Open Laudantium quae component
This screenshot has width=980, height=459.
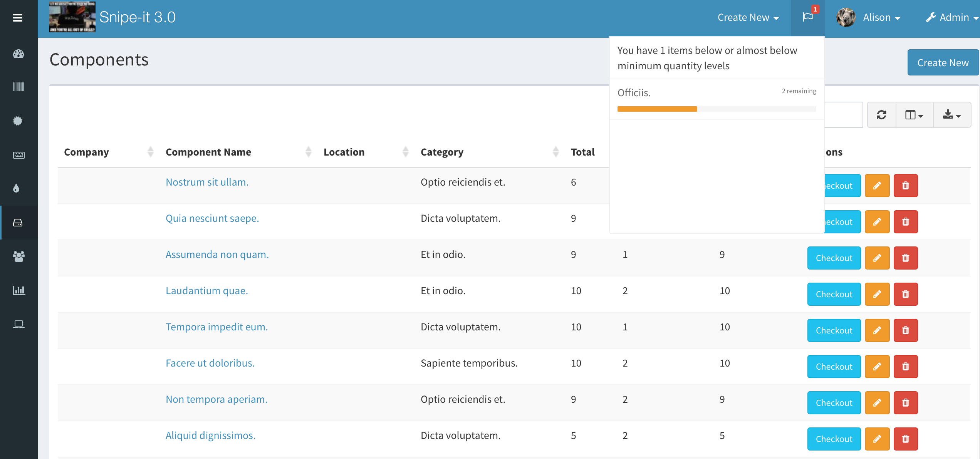(x=206, y=291)
